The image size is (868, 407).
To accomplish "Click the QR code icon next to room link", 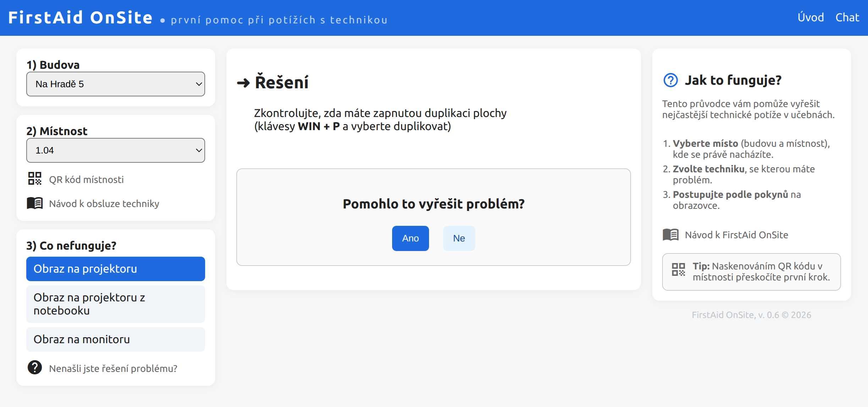I will [x=35, y=178].
